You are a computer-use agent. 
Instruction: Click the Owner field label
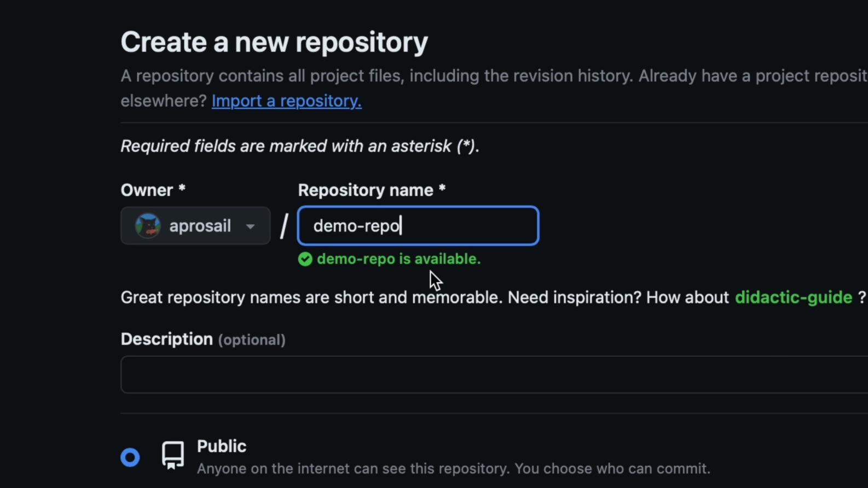(147, 190)
